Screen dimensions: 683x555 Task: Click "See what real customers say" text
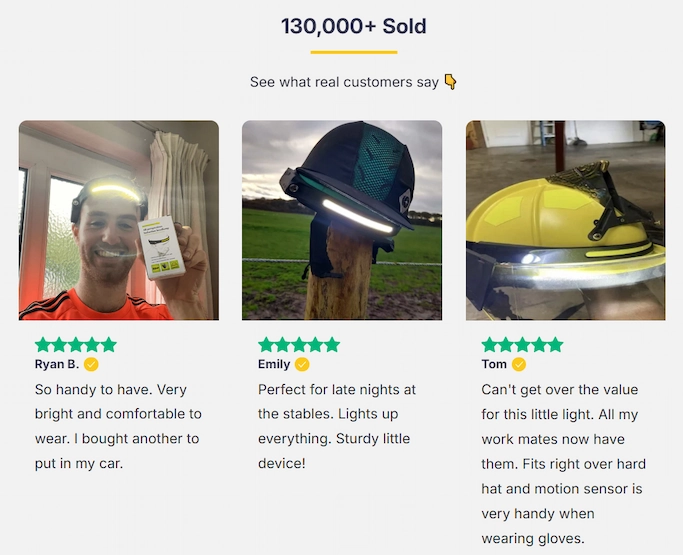click(x=344, y=82)
